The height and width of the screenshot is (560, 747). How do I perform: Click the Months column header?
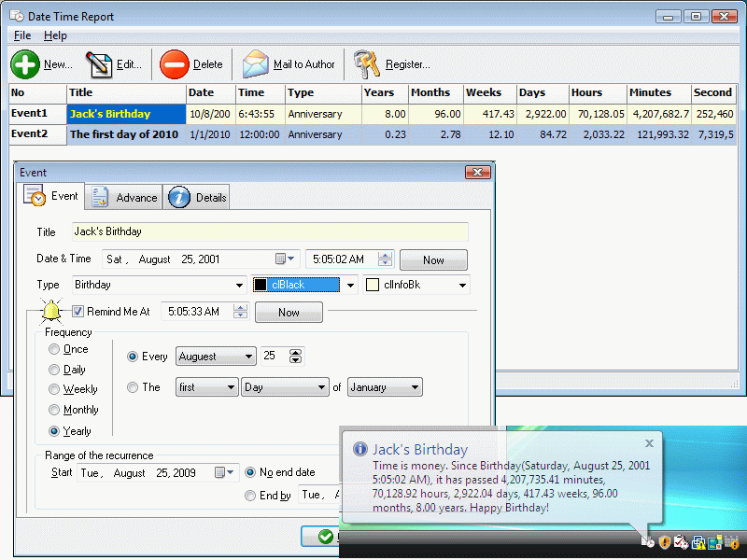coord(436,92)
